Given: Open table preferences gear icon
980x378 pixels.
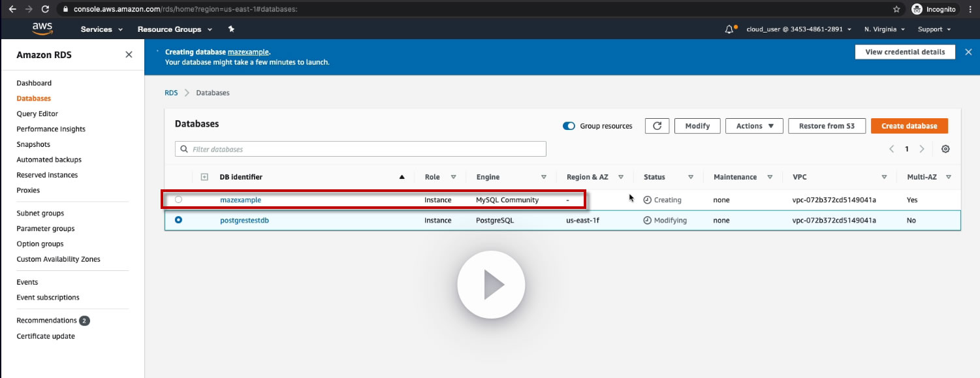Looking at the screenshot, I should click(945, 149).
